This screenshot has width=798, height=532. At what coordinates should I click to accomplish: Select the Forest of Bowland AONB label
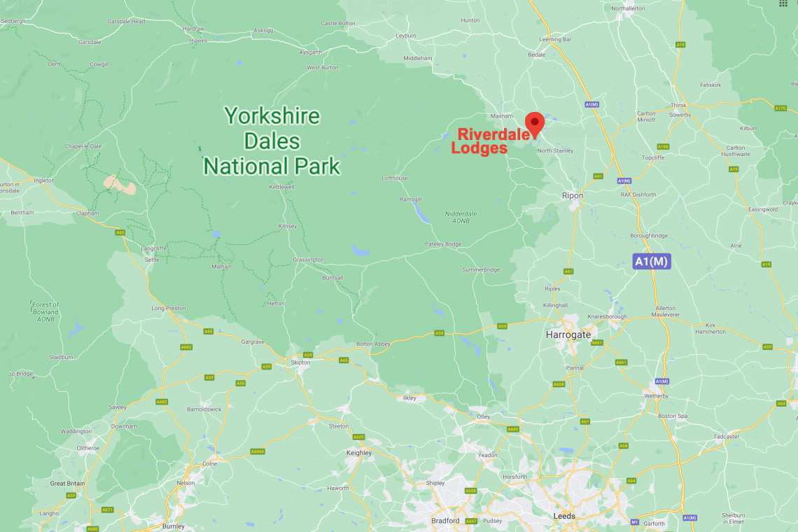point(45,311)
